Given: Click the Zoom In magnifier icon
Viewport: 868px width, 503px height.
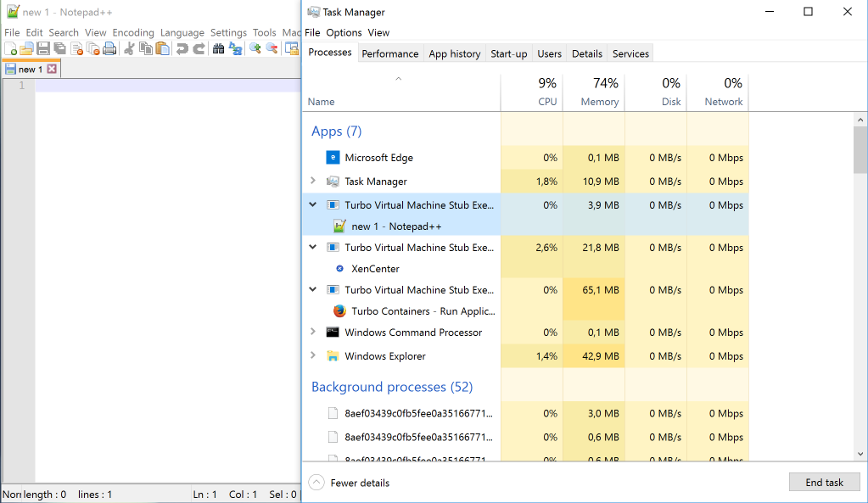Looking at the screenshot, I should click(255, 48).
